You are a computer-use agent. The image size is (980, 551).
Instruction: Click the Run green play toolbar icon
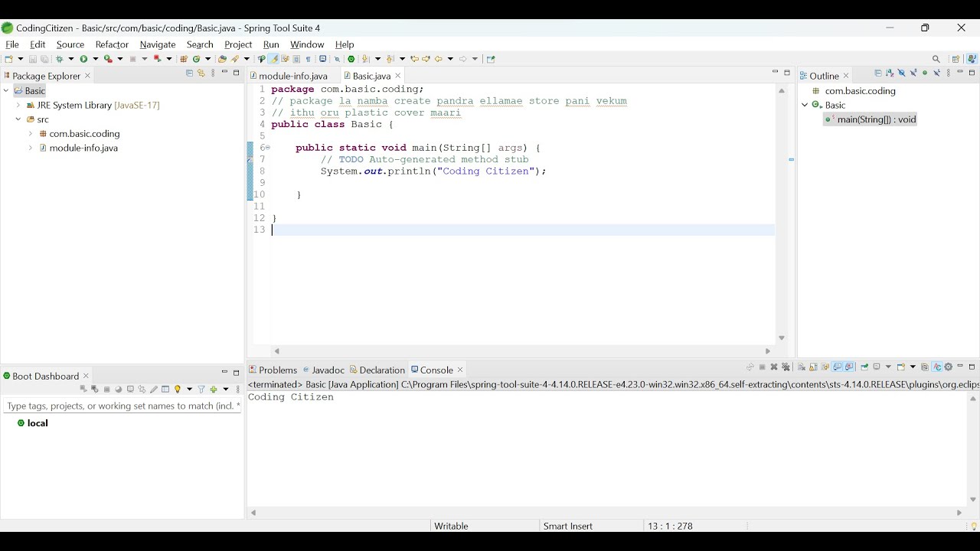(83, 59)
